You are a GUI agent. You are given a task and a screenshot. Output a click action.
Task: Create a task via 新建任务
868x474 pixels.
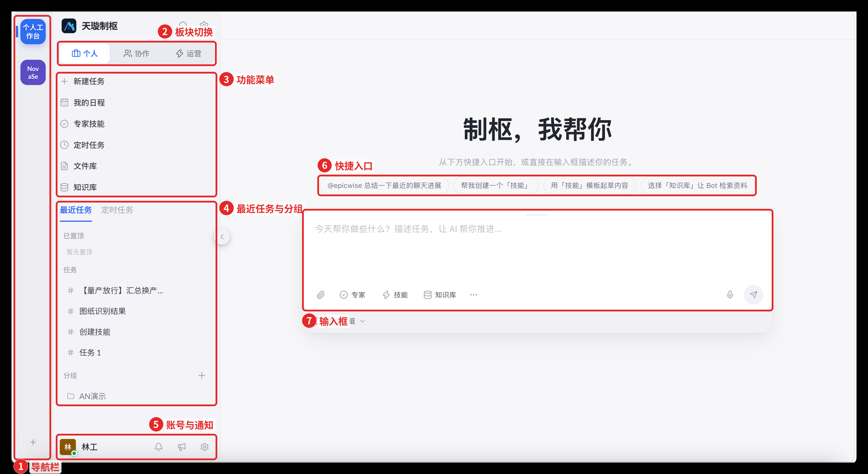pyautogui.click(x=136, y=81)
